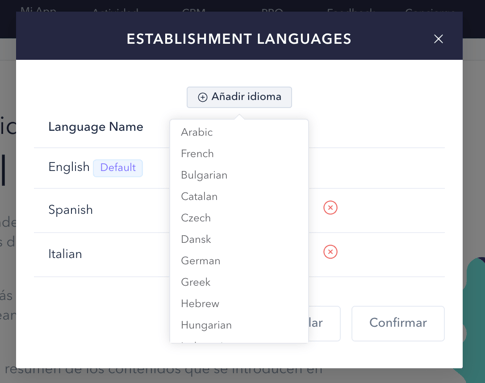Remove the Italian language row
Viewport: 485px width, 383px height.
(330, 252)
